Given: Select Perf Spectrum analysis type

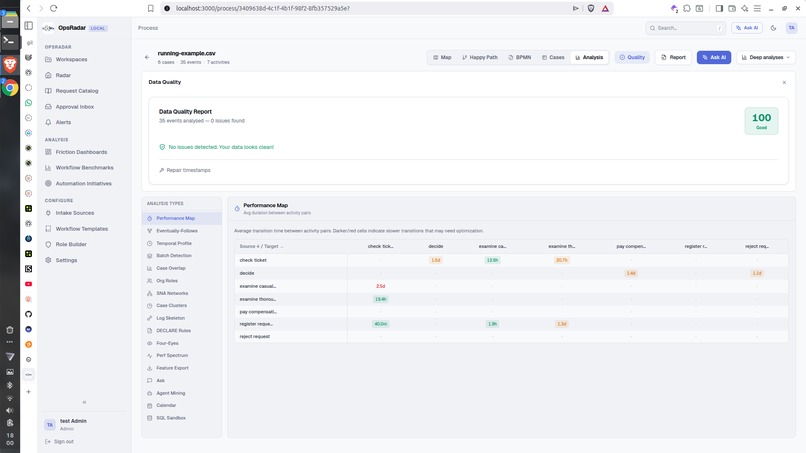Looking at the screenshot, I should pos(181,355).
